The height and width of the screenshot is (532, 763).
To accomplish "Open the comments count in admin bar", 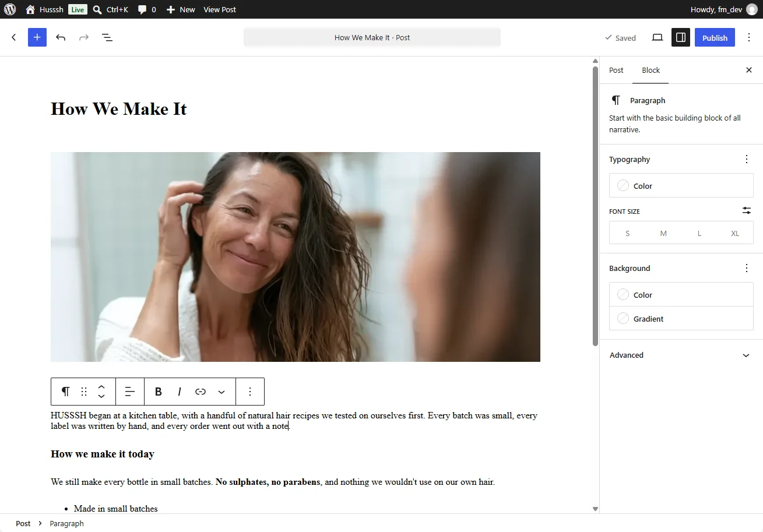I will (x=147, y=9).
